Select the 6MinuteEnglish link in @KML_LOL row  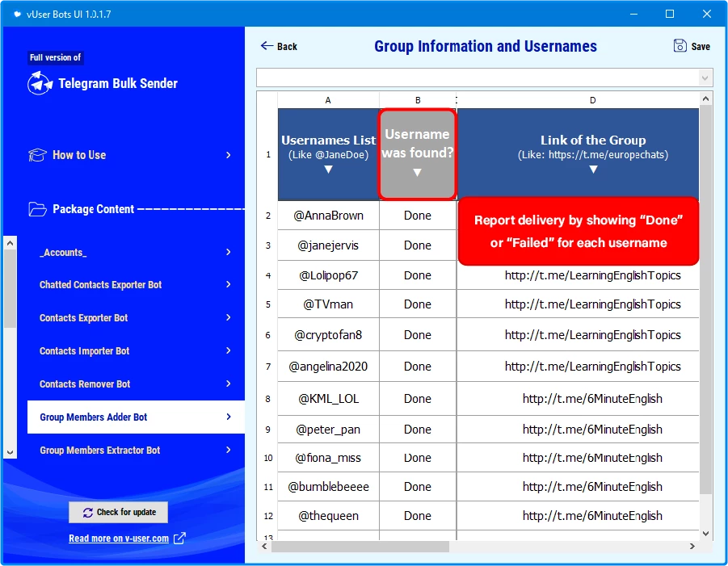pos(592,399)
